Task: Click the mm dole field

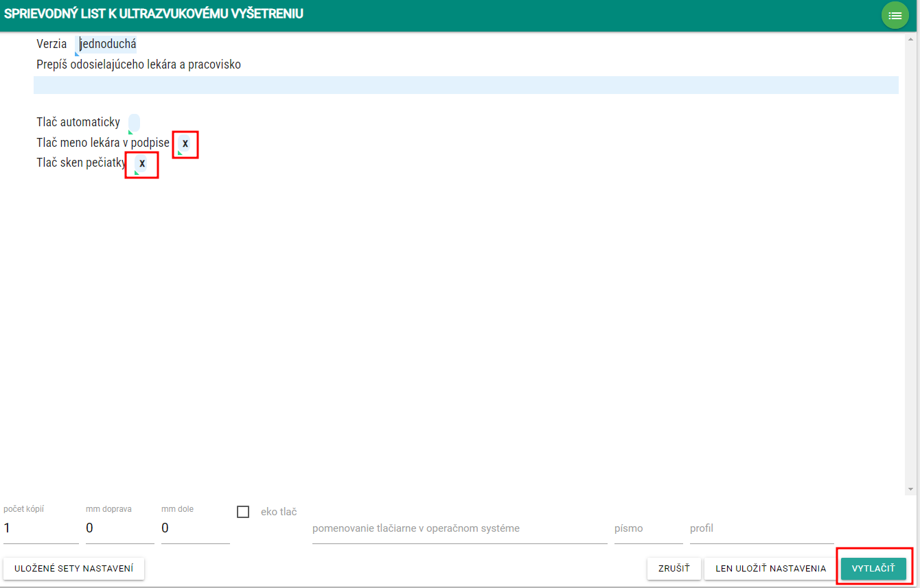Action: [x=196, y=528]
